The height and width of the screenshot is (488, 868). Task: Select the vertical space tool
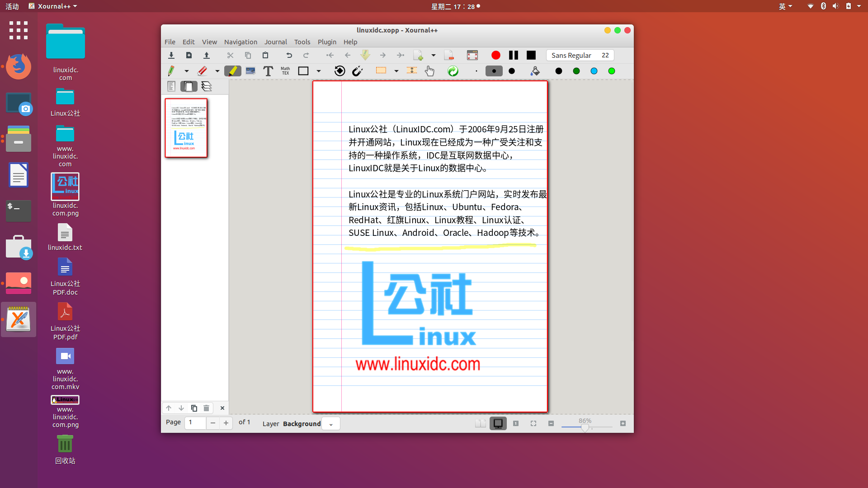pos(412,70)
